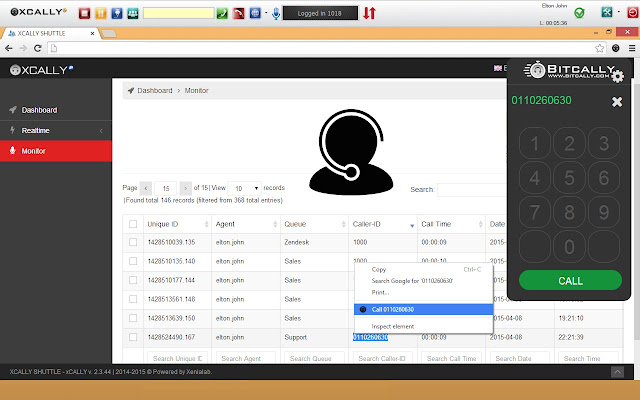This screenshot has width=640, height=400.
Task: Click the blue microphone icon
Action: pos(276,13)
